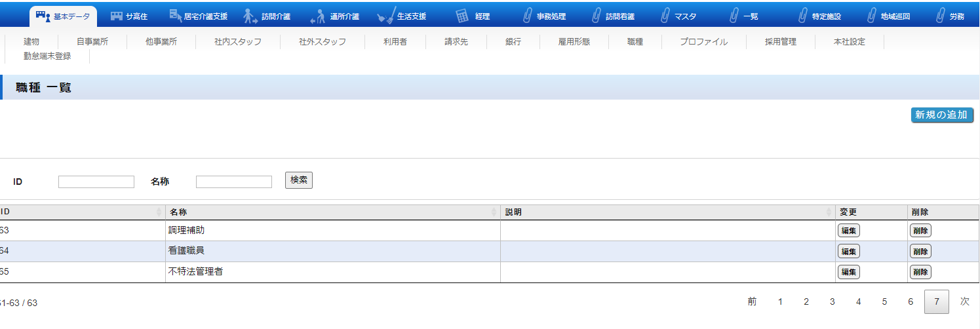Image resolution: width=980 pixels, height=329 pixels.
Task: Sort table by 名称 column header
Action: [x=332, y=212]
